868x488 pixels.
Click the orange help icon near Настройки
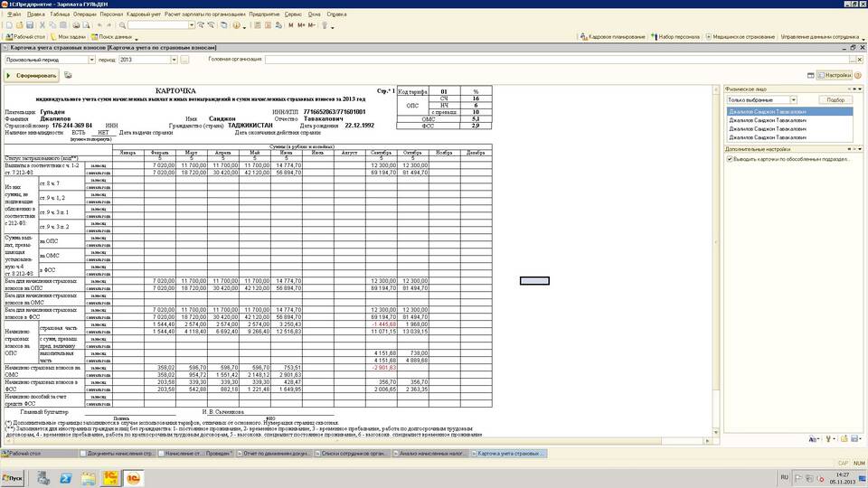pyautogui.click(x=858, y=75)
